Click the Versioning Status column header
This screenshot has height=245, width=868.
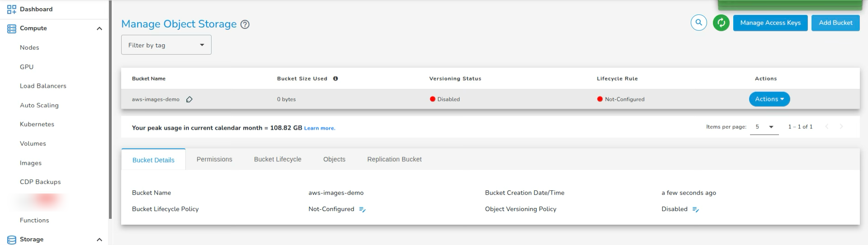455,79
